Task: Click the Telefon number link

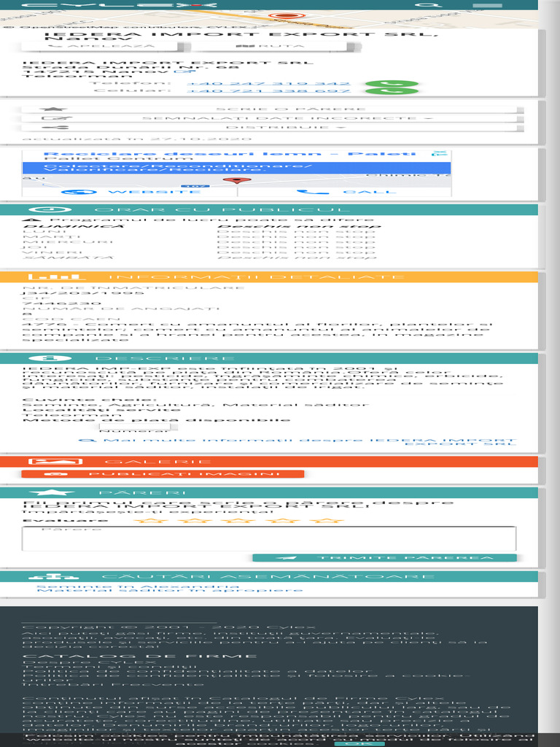Action: click(x=268, y=84)
